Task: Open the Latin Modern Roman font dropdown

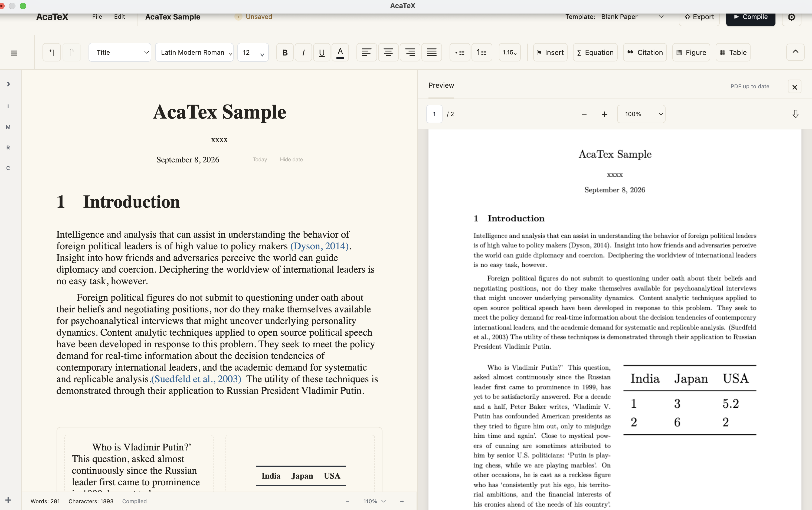Action: point(194,52)
